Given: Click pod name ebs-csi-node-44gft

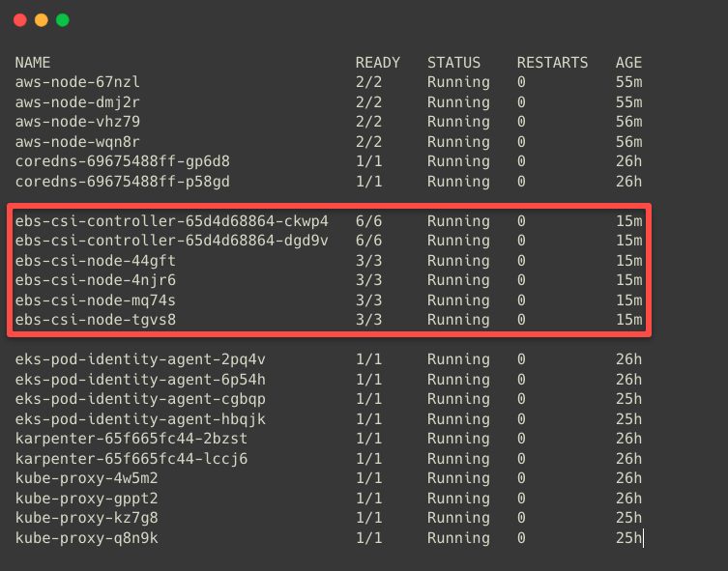Looking at the screenshot, I should 96,261.
